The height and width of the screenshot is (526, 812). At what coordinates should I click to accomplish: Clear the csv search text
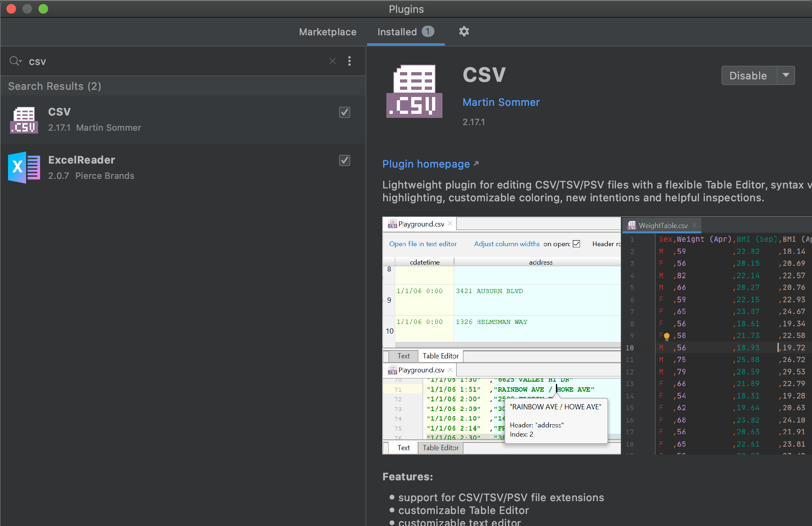pyautogui.click(x=332, y=61)
